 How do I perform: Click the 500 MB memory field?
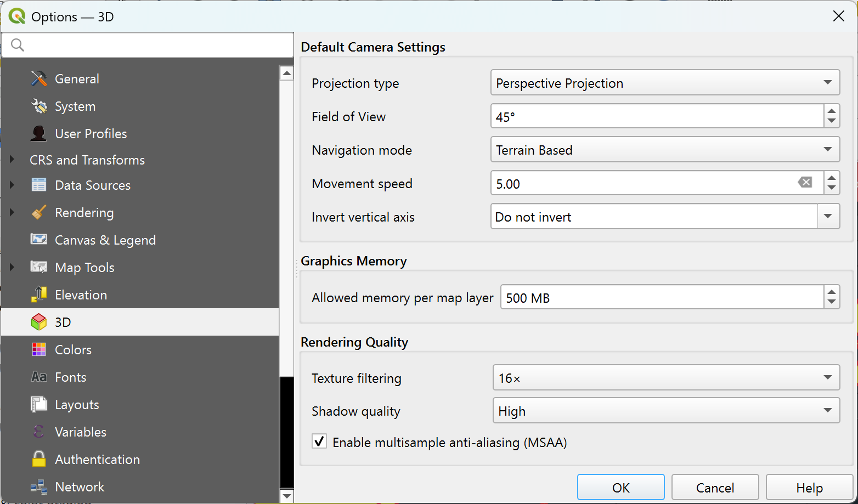(662, 297)
